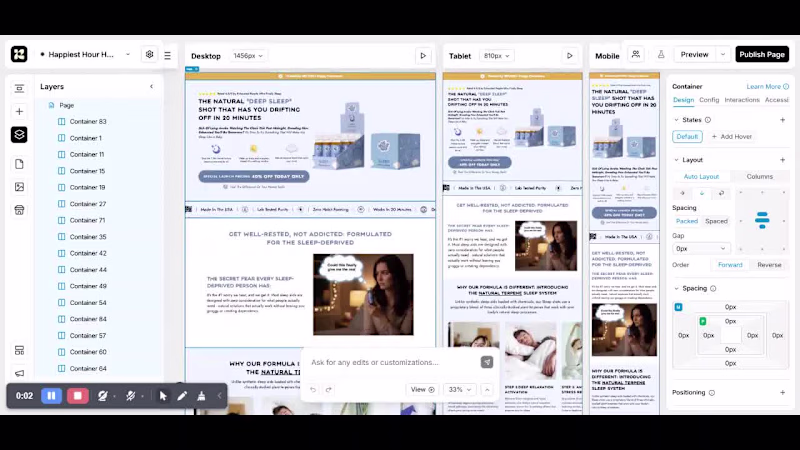Open the Pages document icon in sidebar
Viewport: 800px width, 450px height.
point(19,164)
